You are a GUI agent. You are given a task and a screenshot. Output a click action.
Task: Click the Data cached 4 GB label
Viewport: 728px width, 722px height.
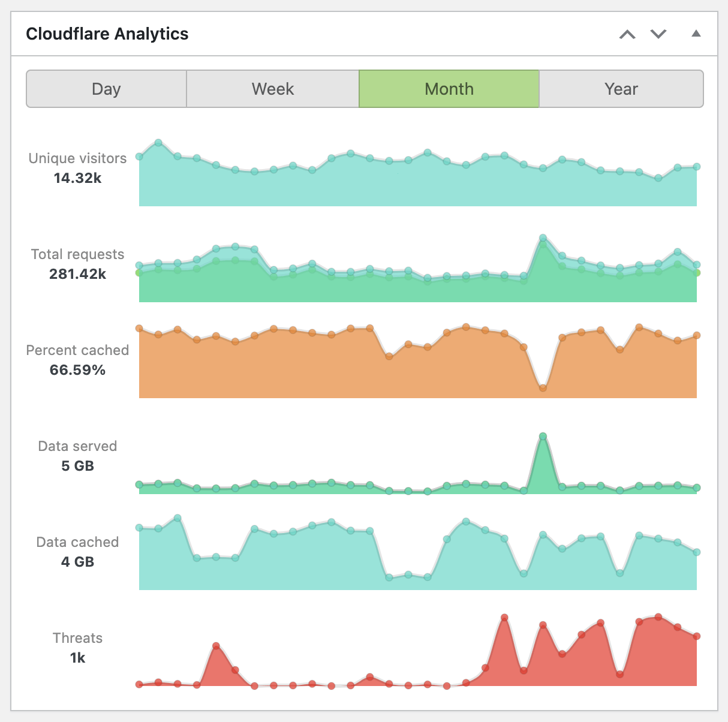coord(77,552)
